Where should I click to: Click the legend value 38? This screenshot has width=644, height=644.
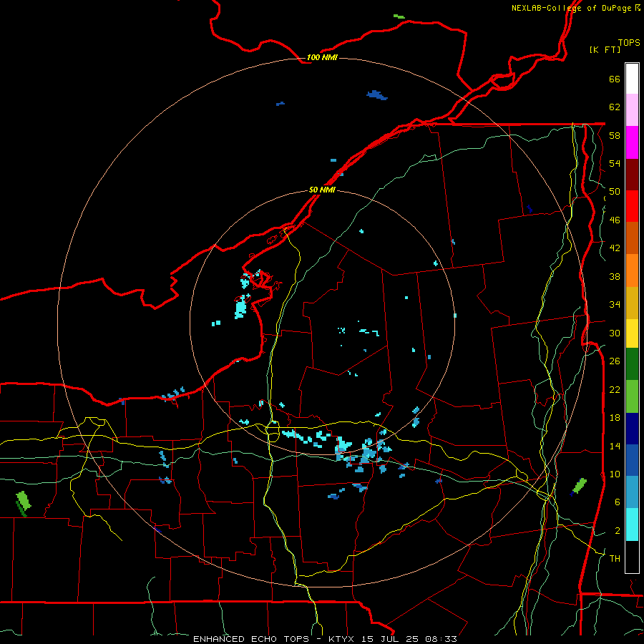click(615, 276)
